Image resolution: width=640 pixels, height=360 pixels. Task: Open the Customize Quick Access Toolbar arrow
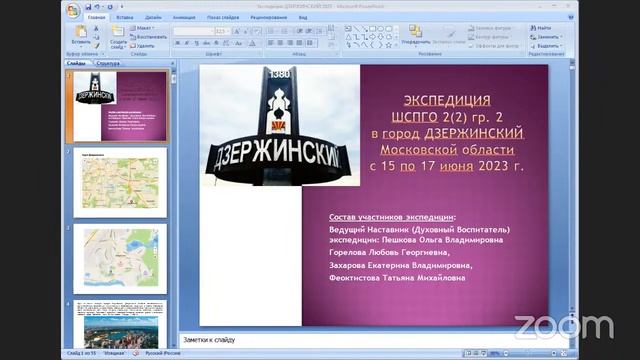(122, 7)
